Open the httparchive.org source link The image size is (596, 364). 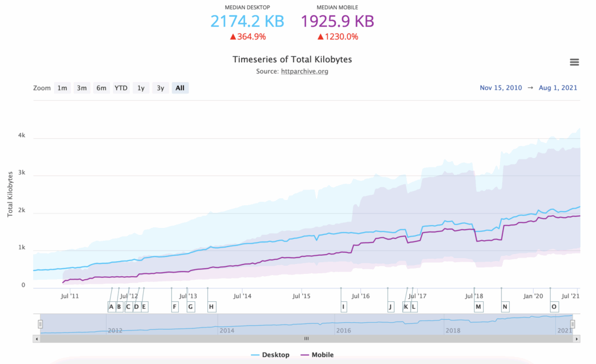(304, 72)
